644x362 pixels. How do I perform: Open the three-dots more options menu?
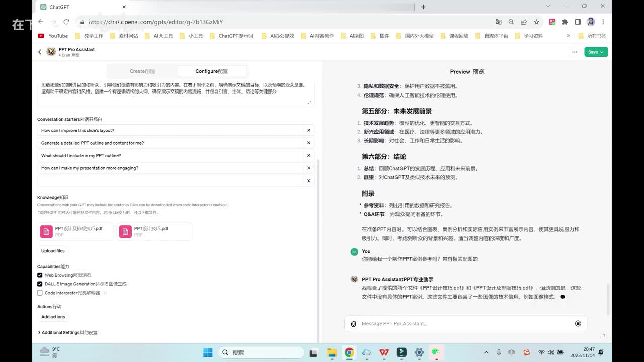click(575, 52)
